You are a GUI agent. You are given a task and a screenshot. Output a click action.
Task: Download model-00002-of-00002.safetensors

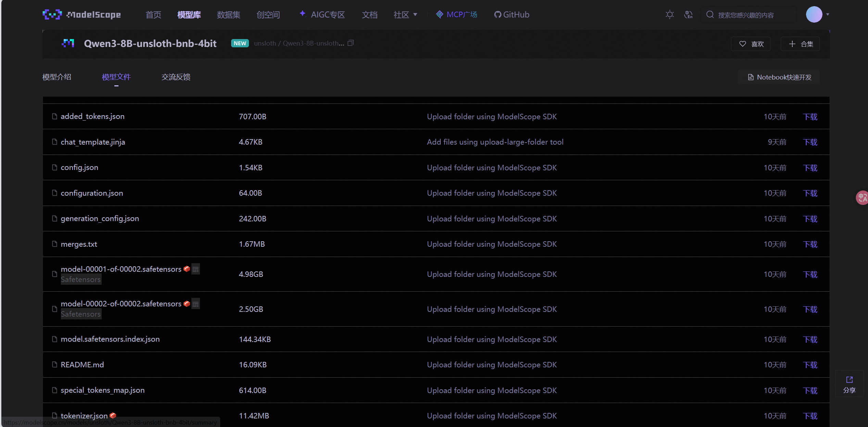tap(810, 309)
